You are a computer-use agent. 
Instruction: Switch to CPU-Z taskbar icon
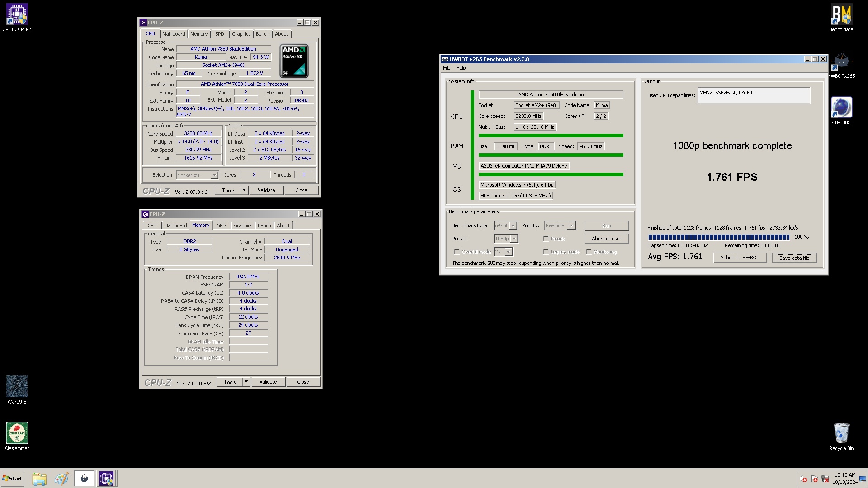(x=107, y=479)
